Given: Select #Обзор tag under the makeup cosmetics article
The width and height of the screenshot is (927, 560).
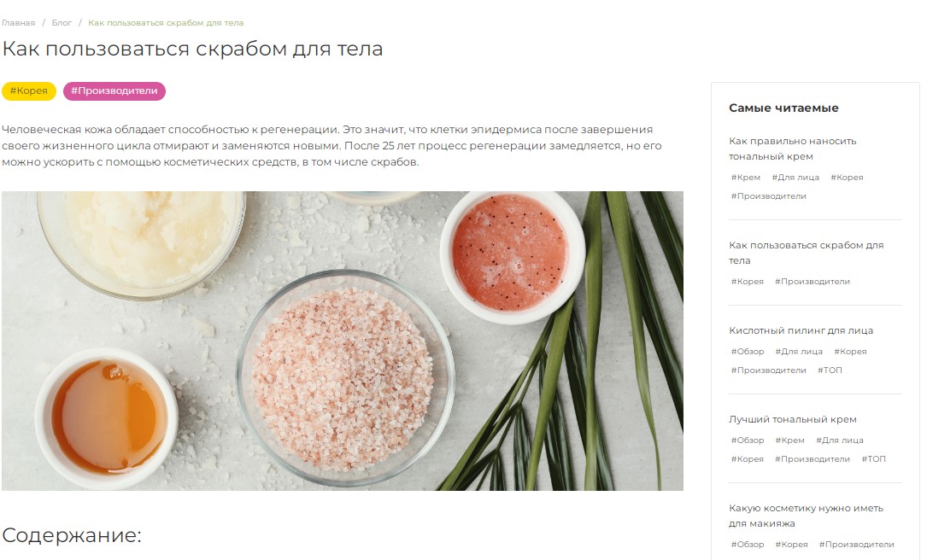Looking at the screenshot, I should pyautogui.click(x=748, y=545).
